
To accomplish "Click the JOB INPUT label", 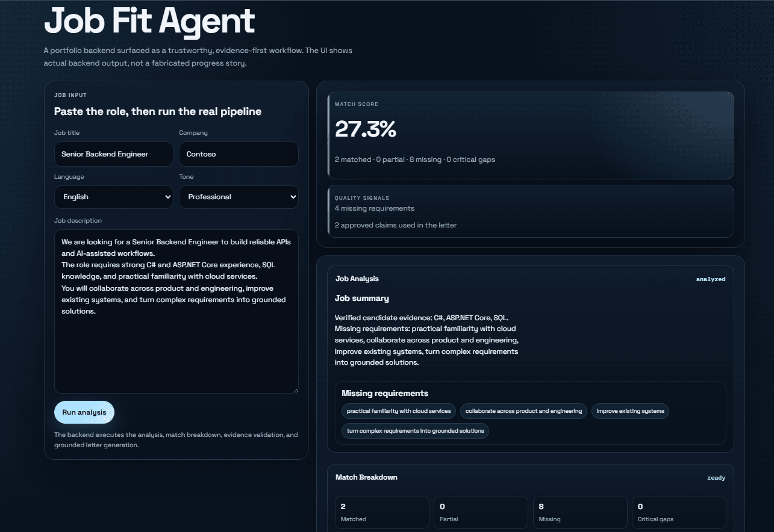I will point(70,95).
